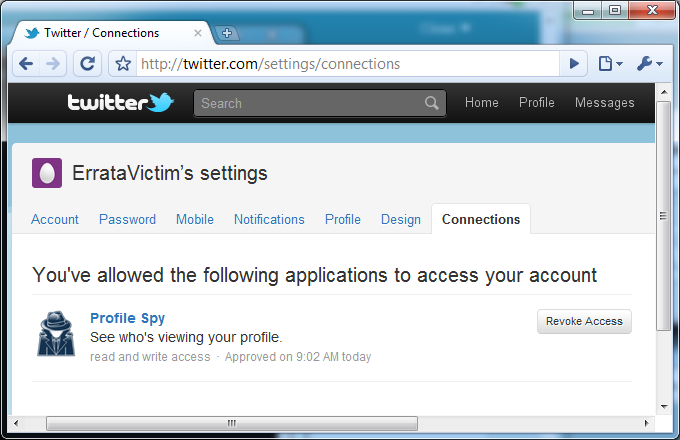Go forward with the forward arrow
Image resolution: width=680 pixels, height=440 pixels.
point(53,64)
